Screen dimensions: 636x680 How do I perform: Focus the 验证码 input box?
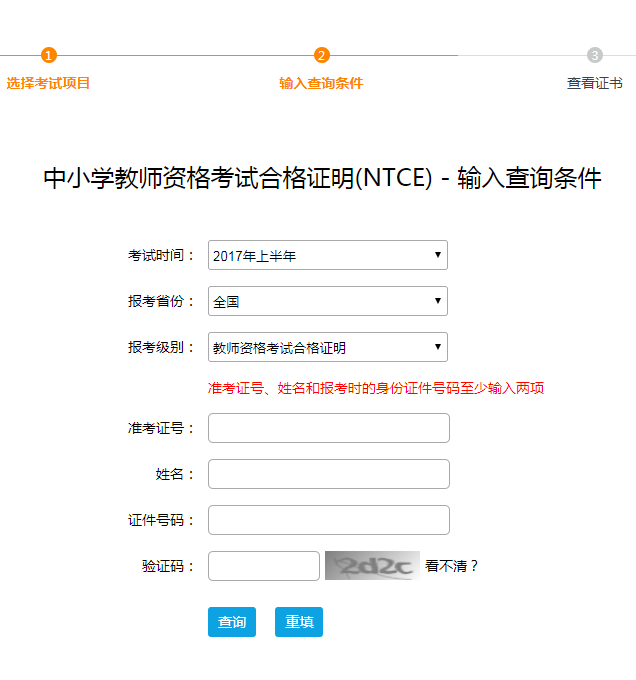point(264,566)
